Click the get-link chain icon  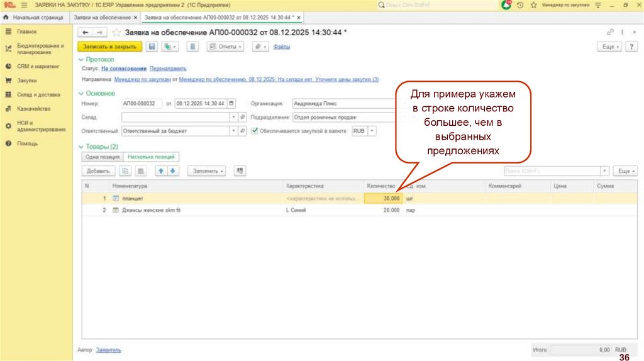(610, 32)
